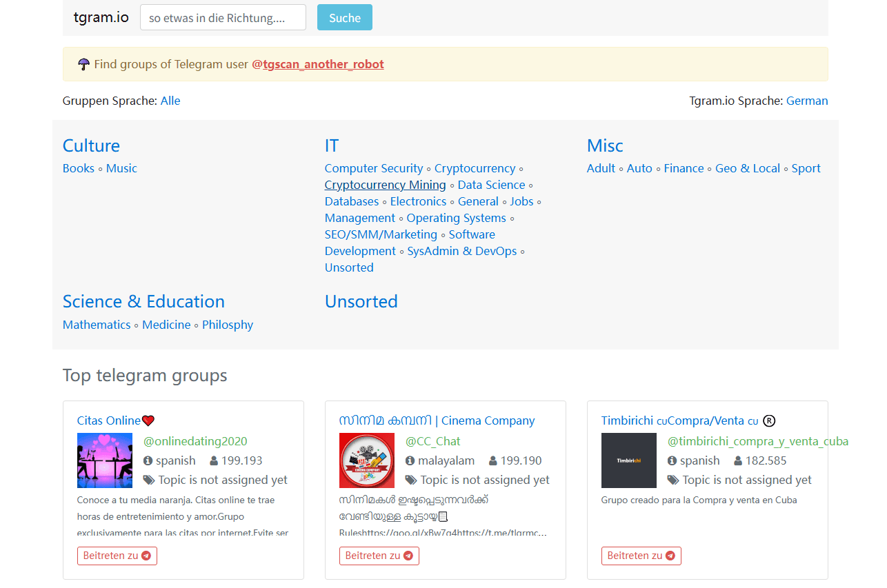The image size is (887, 588).
Task: Click tag icon in Timbirichi card
Action: (673, 480)
